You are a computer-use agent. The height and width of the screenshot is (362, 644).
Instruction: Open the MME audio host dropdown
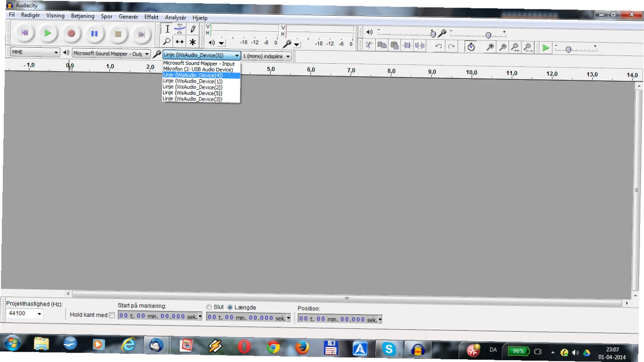(35, 52)
